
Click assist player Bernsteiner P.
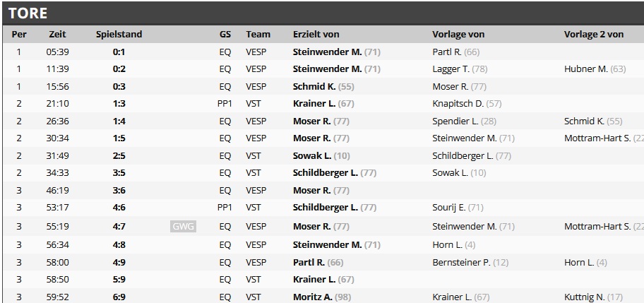[x=461, y=262]
